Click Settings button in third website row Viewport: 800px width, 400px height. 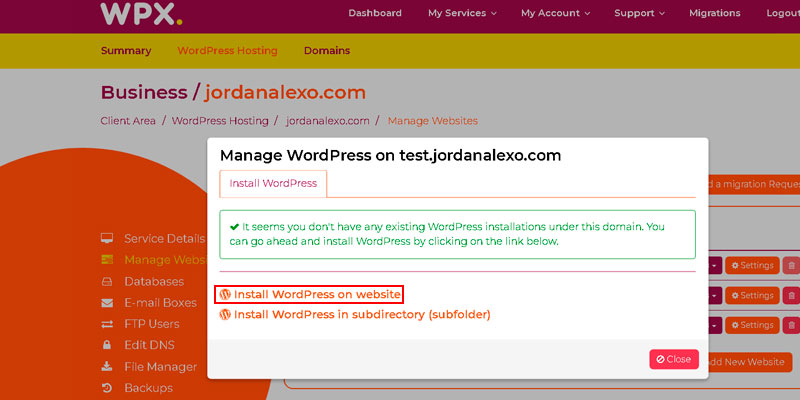coord(753,325)
